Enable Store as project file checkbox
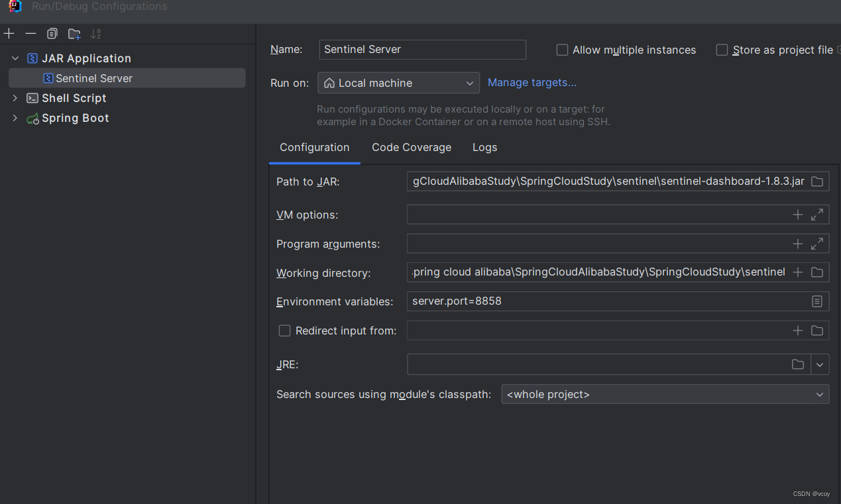841x504 pixels. [x=722, y=50]
